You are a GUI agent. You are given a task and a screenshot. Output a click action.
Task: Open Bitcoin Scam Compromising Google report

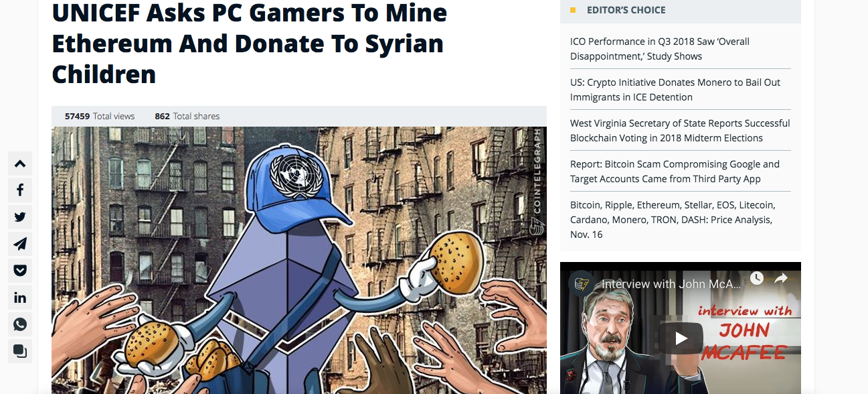(x=675, y=172)
